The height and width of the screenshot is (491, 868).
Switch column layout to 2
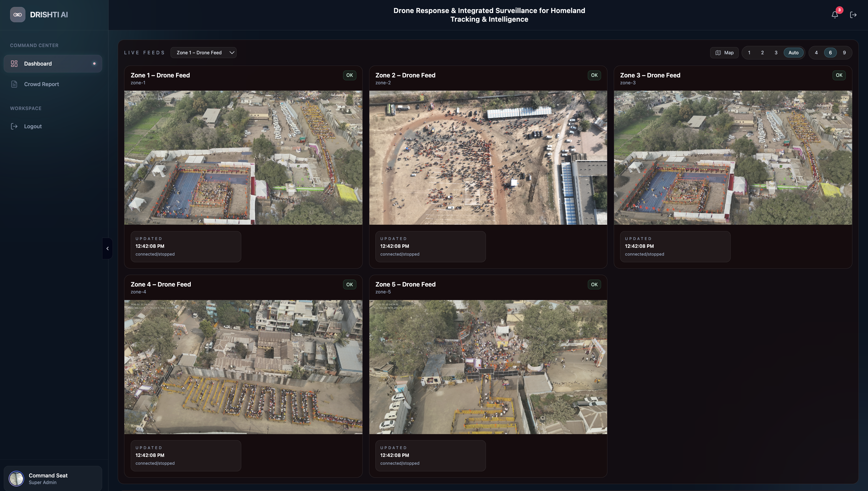pyautogui.click(x=762, y=53)
